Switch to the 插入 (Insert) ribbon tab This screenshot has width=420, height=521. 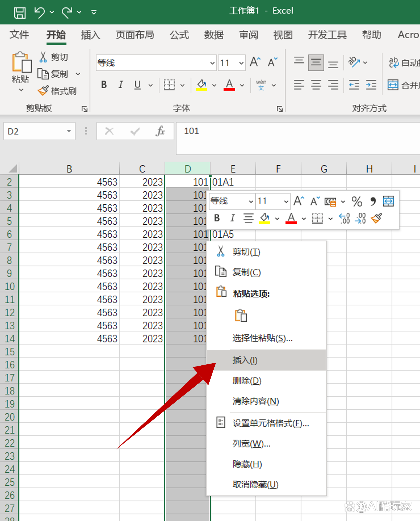[90, 35]
